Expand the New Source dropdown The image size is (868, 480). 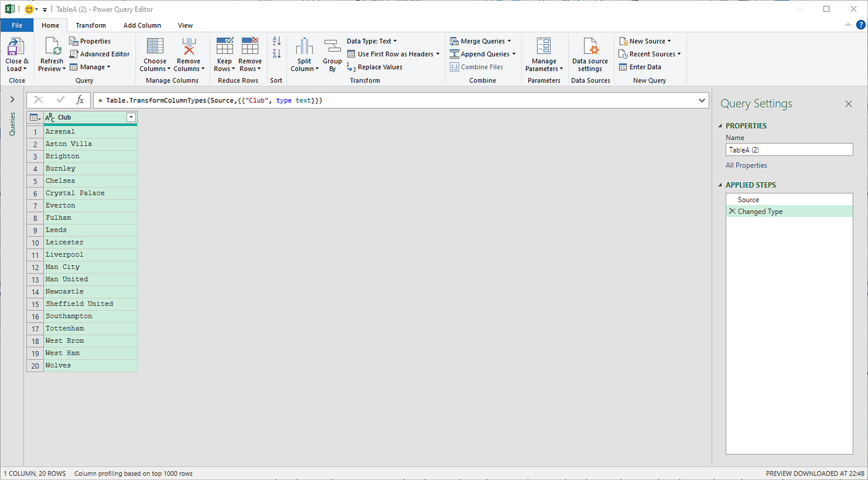646,41
